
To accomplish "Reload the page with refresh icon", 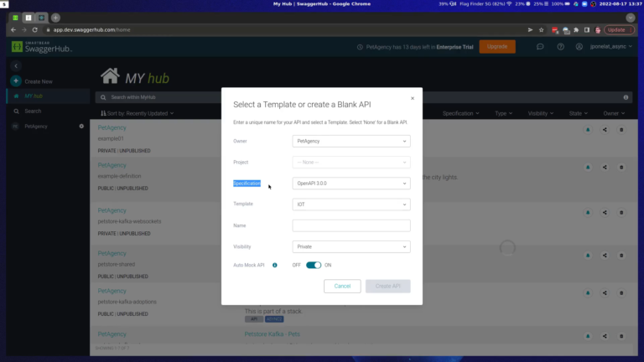I will coord(35,30).
